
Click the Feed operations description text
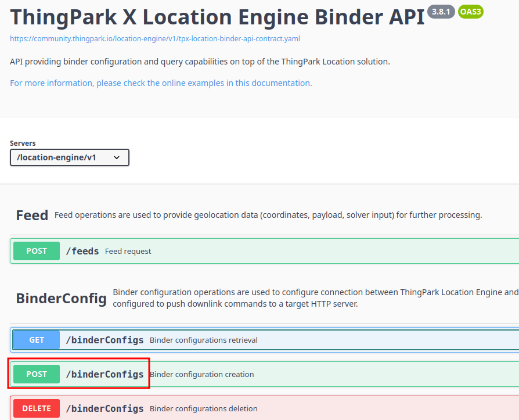268,215
